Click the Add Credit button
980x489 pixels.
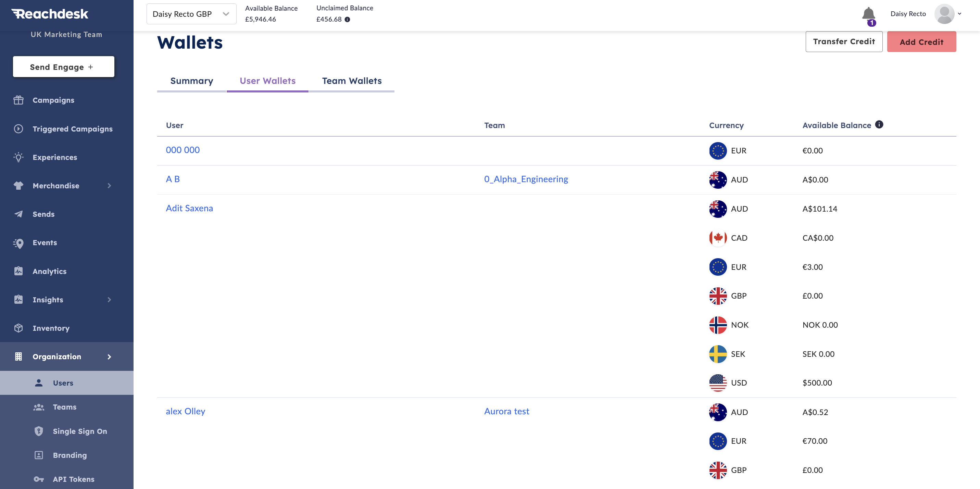tap(921, 41)
